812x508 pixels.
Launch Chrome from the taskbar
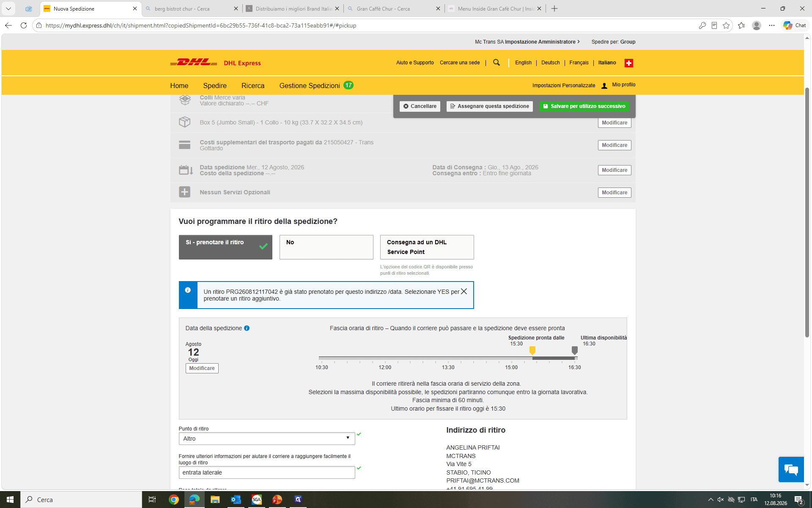[173, 500]
